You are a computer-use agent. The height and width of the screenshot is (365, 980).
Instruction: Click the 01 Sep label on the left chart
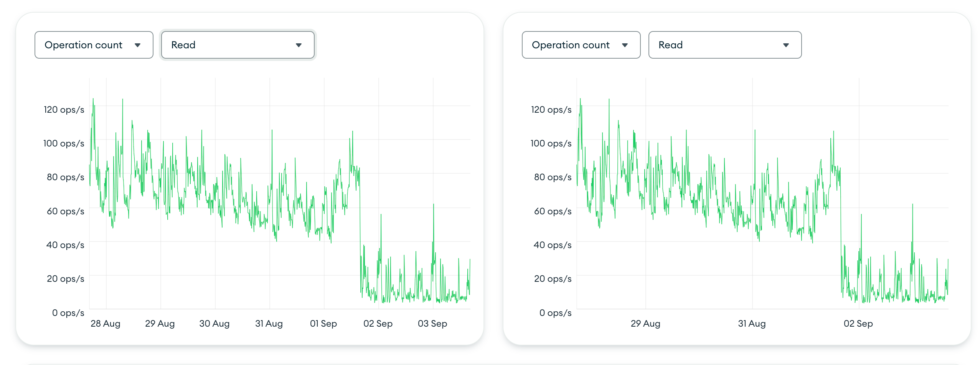323,324
